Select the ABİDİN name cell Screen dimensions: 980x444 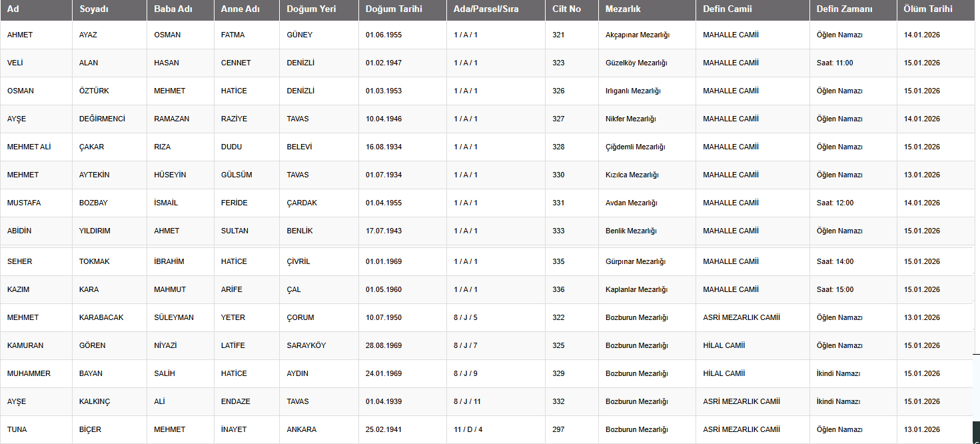[19, 231]
